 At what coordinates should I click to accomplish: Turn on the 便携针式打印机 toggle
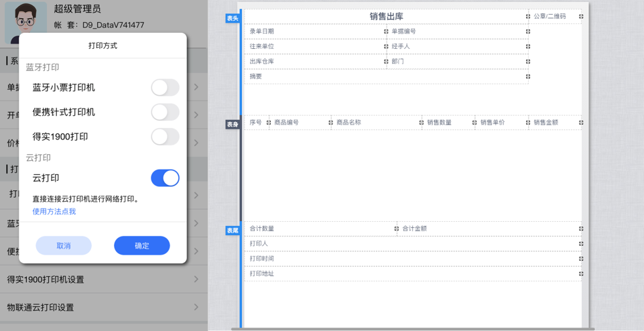point(165,112)
